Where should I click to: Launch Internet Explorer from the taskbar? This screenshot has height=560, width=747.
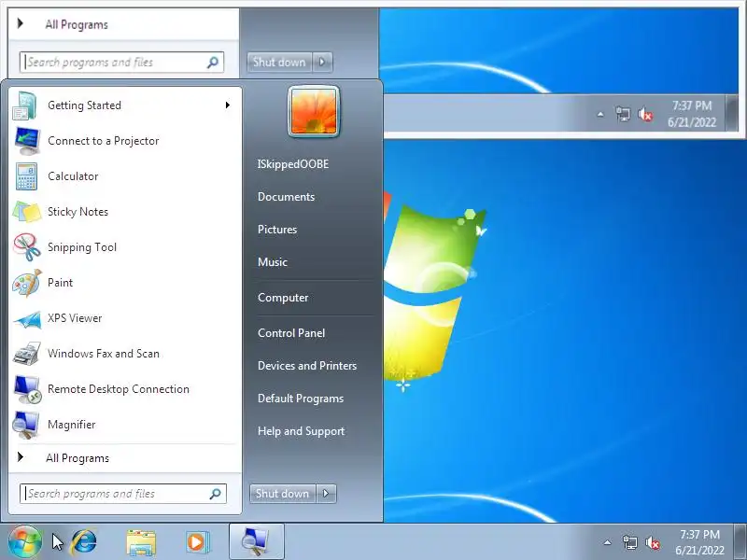tap(84, 542)
